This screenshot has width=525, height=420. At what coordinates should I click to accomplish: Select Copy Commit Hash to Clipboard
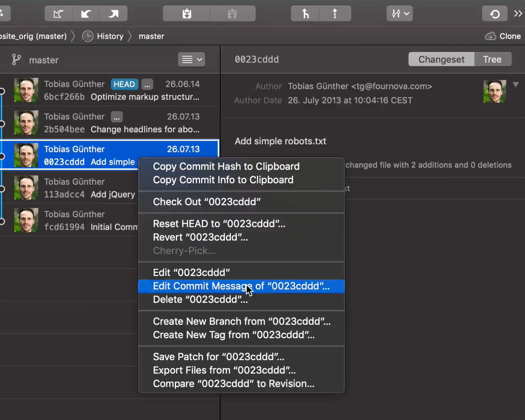click(226, 166)
